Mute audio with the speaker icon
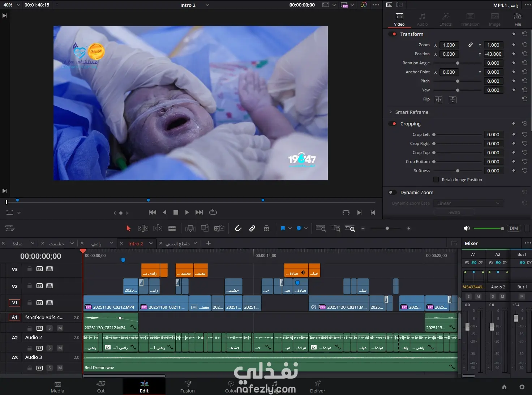The width and height of the screenshot is (532, 395). (x=467, y=228)
